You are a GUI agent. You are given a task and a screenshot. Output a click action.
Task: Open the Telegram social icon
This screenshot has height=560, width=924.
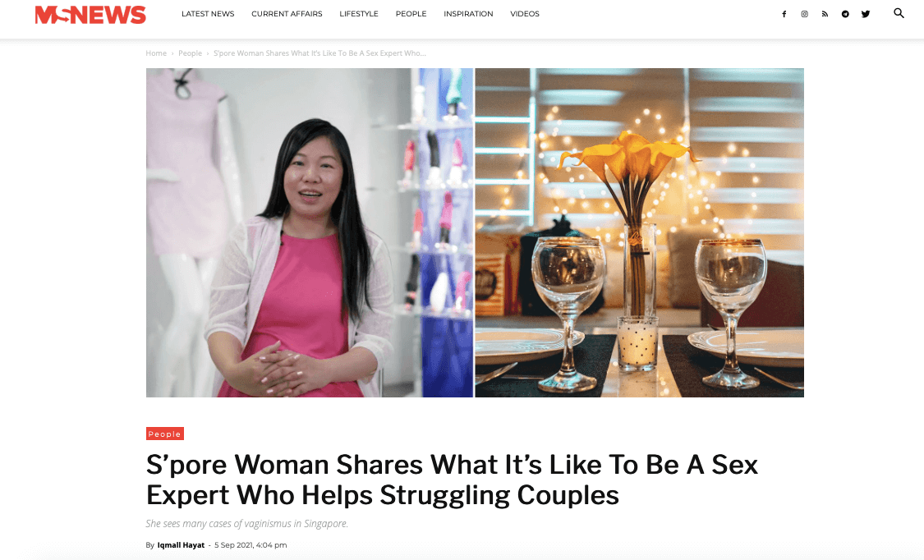point(845,14)
